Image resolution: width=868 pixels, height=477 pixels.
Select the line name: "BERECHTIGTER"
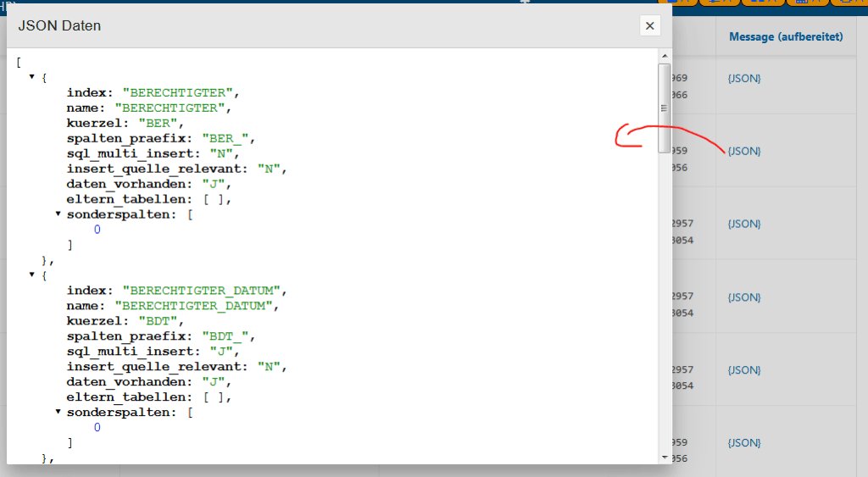click(149, 108)
